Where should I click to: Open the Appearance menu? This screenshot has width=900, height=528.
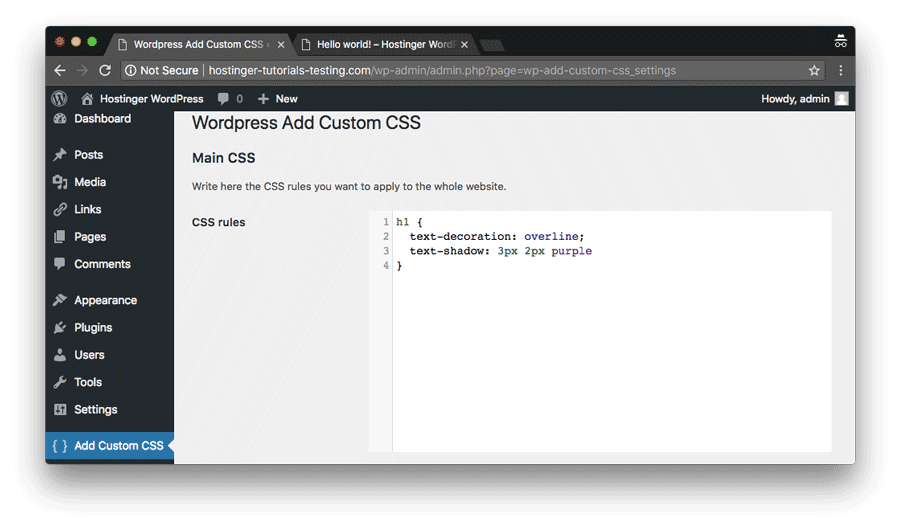pyautogui.click(x=105, y=300)
